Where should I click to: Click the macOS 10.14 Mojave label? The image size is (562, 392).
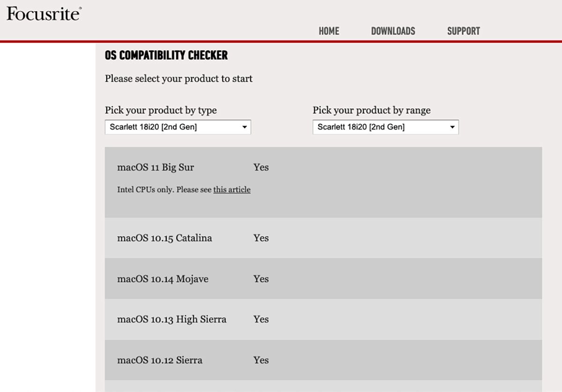163,279
